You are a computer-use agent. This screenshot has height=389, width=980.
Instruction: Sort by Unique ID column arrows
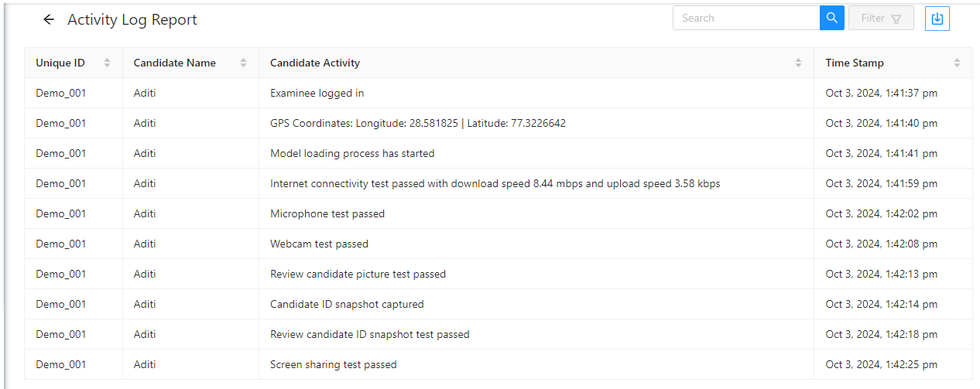[107, 63]
